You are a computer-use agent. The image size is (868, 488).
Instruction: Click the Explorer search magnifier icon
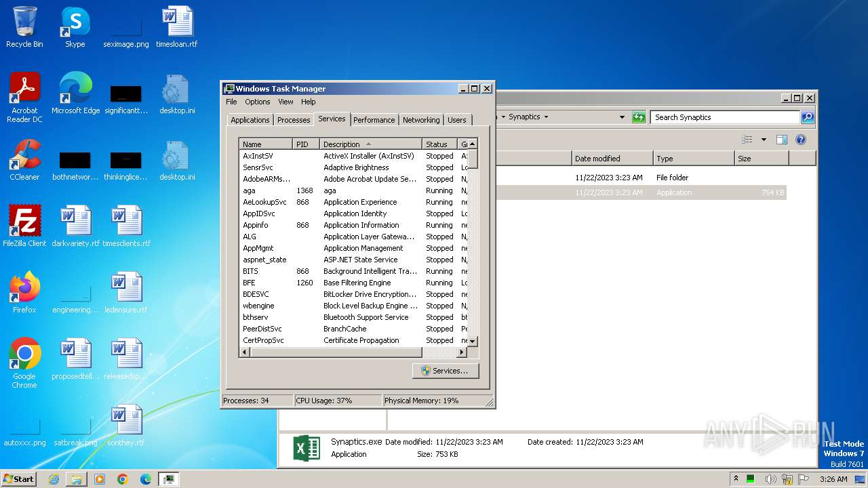click(807, 117)
